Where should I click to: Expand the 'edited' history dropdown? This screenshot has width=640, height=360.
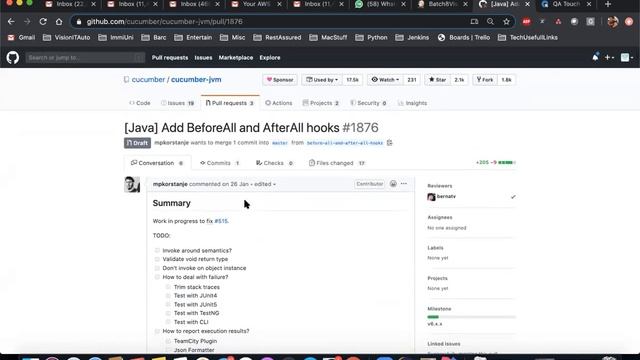click(265, 184)
